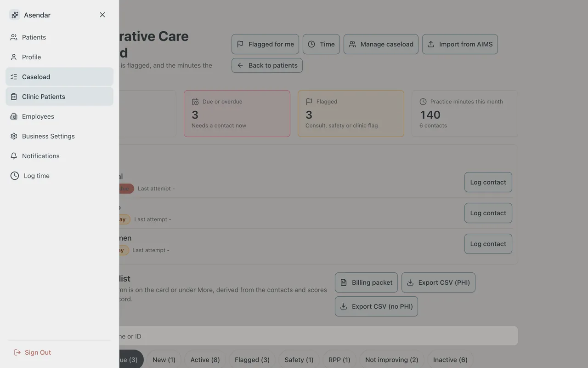Go to Profile in the sidebar
This screenshot has height=368, width=588.
59,57
